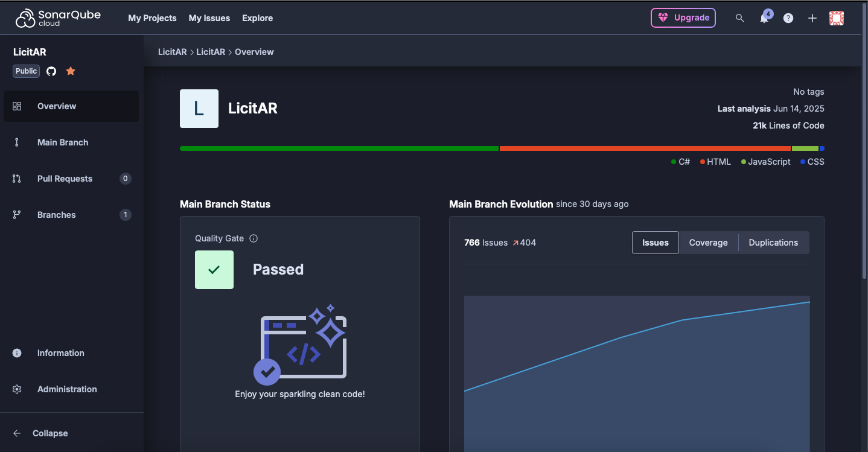Click the diamond icon in Upgrade button

[663, 18]
